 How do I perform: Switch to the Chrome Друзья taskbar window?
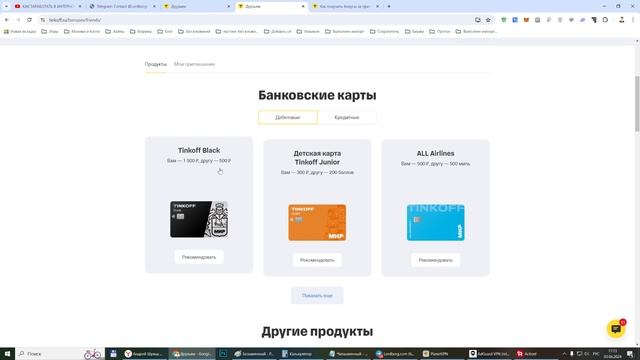193,353
